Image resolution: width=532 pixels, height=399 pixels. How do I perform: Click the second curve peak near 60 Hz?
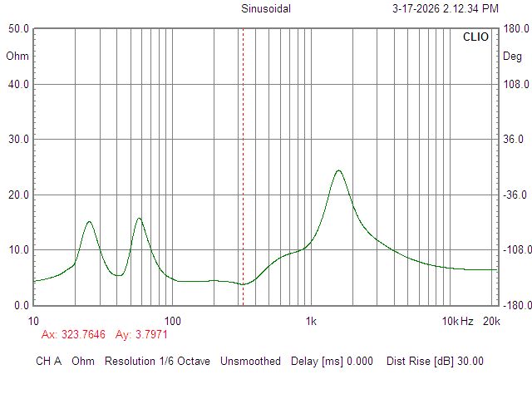[139, 219]
